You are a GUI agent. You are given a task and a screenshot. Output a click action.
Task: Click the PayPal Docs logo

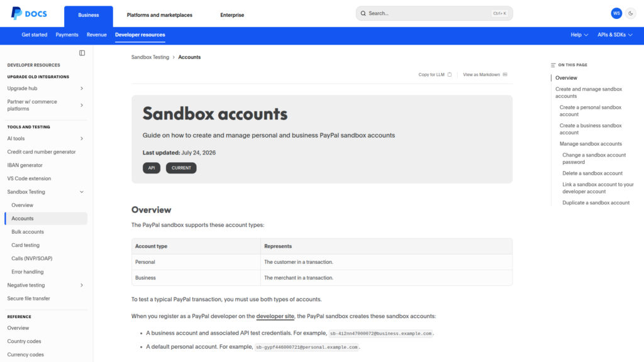pos(29,14)
